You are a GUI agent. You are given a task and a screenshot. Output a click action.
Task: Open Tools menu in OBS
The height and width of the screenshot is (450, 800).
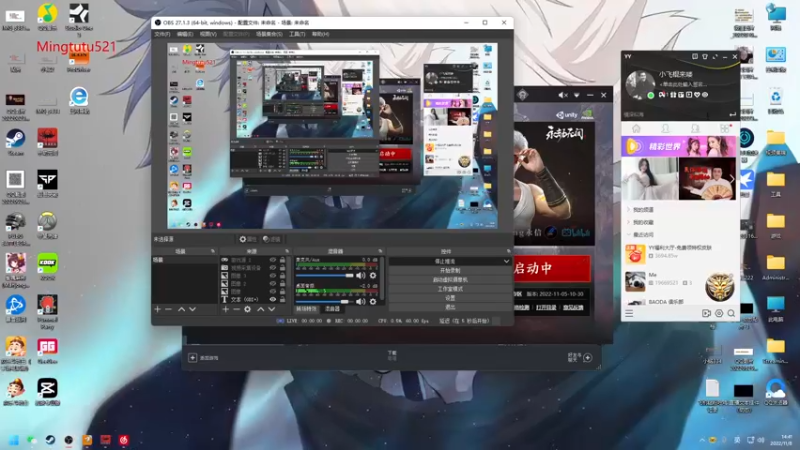point(297,34)
